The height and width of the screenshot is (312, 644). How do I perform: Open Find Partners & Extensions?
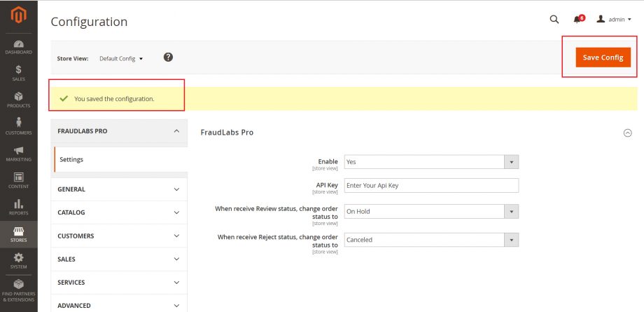(18, 290)
